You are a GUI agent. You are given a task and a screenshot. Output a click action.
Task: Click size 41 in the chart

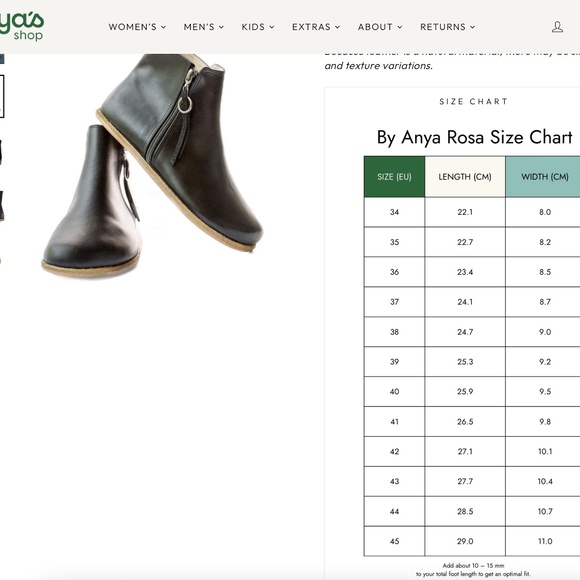(394, 422)
